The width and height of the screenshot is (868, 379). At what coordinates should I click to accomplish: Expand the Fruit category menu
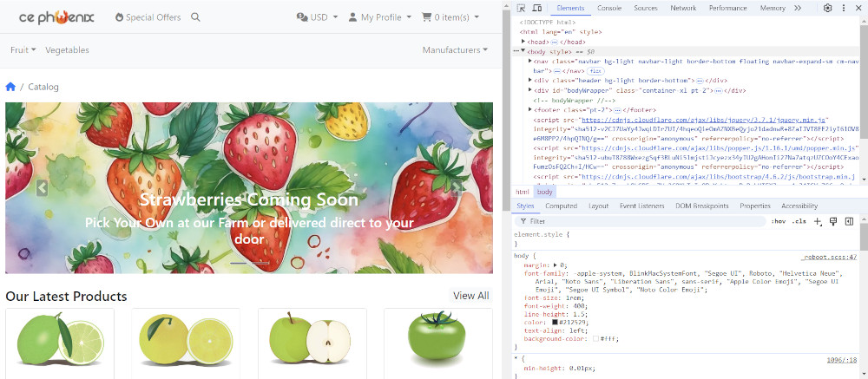[23, 49]
